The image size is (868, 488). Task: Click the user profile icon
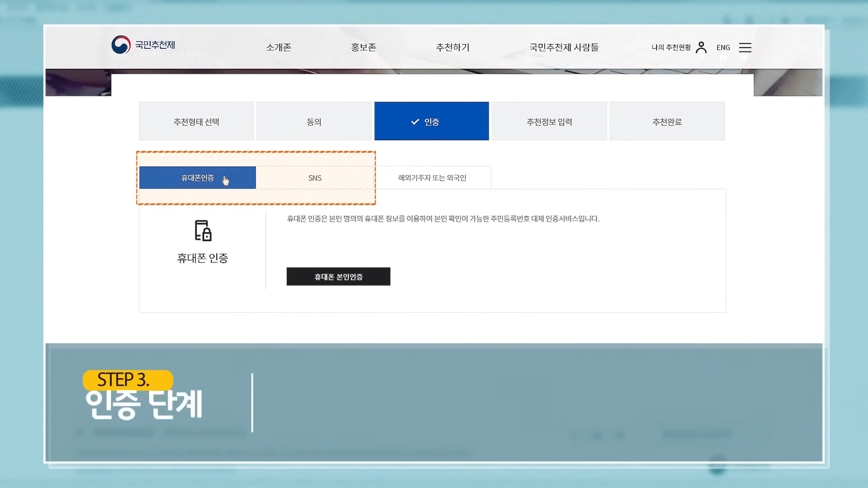pyautogui.click(x=701, y=47)
